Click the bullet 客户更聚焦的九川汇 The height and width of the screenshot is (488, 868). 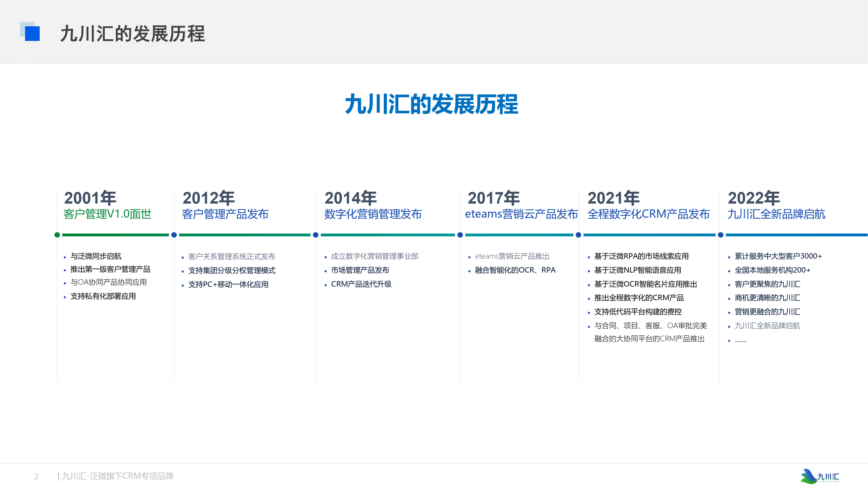(768, 284)
